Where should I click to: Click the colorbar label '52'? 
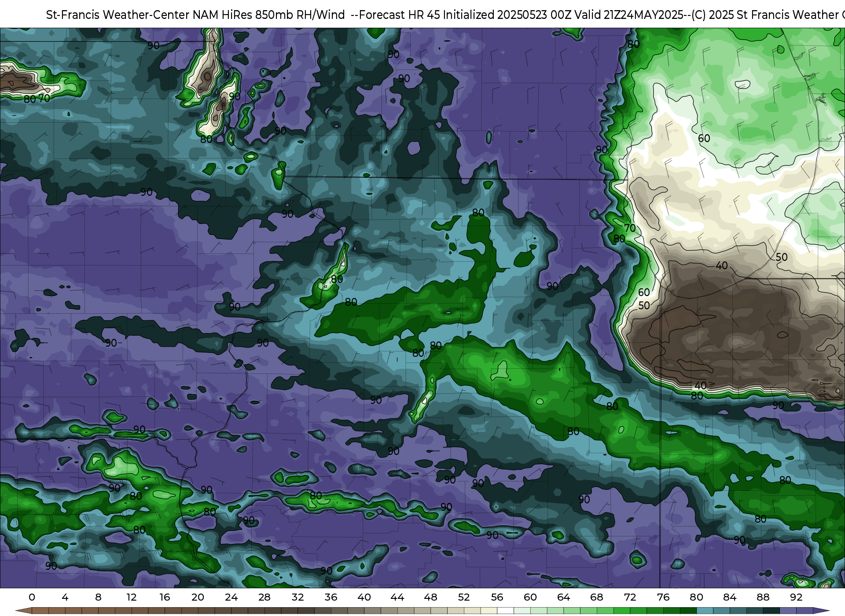coord(464,597)
